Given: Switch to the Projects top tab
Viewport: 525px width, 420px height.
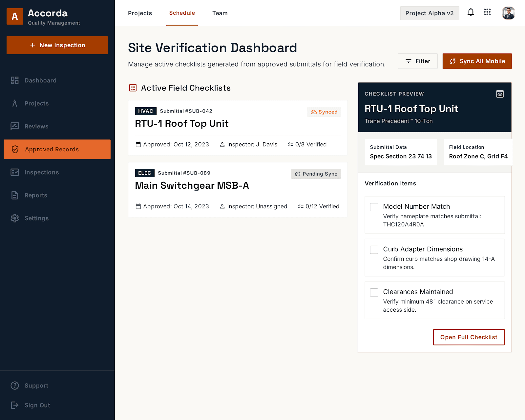Looking at the screenshot, I should [x=140, y=13].
